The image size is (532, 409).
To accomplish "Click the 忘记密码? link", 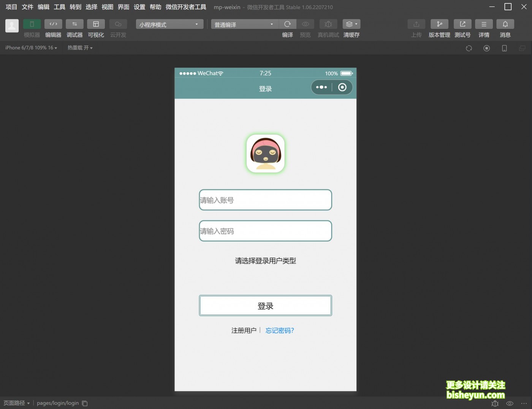I will point(280,331).
